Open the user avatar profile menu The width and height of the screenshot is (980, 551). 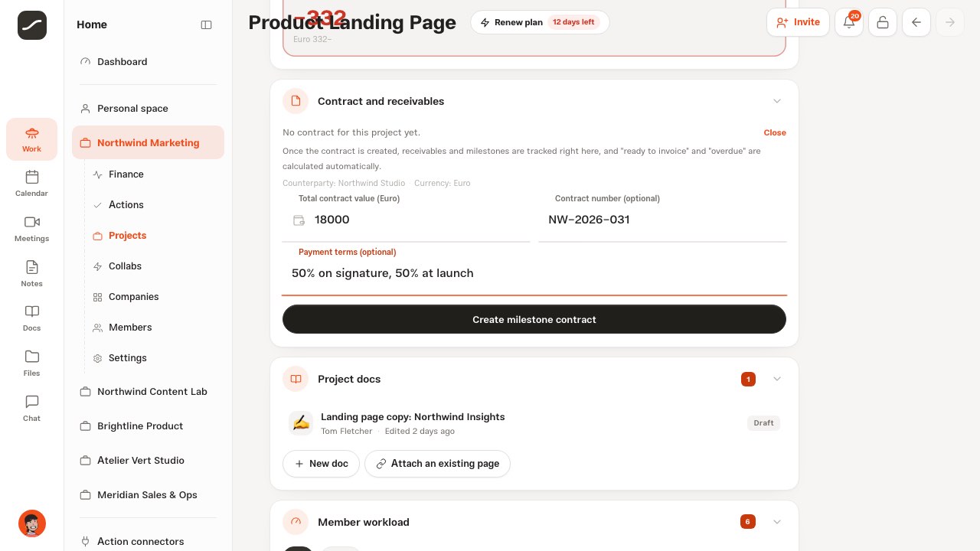tap(32, 523)
